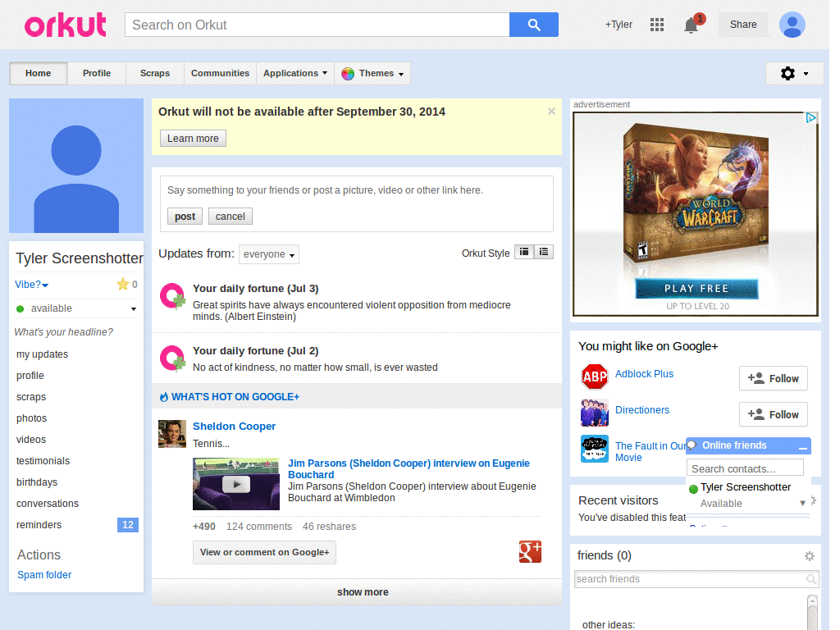Open the Spam folder link
This screenshot has height=630, width=840.
click(44, 575)
